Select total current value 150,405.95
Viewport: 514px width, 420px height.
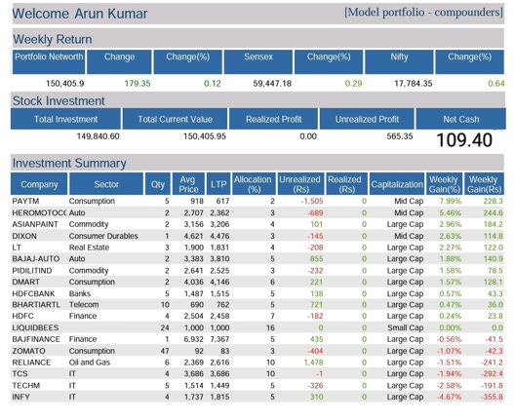(x=205, y=136)
